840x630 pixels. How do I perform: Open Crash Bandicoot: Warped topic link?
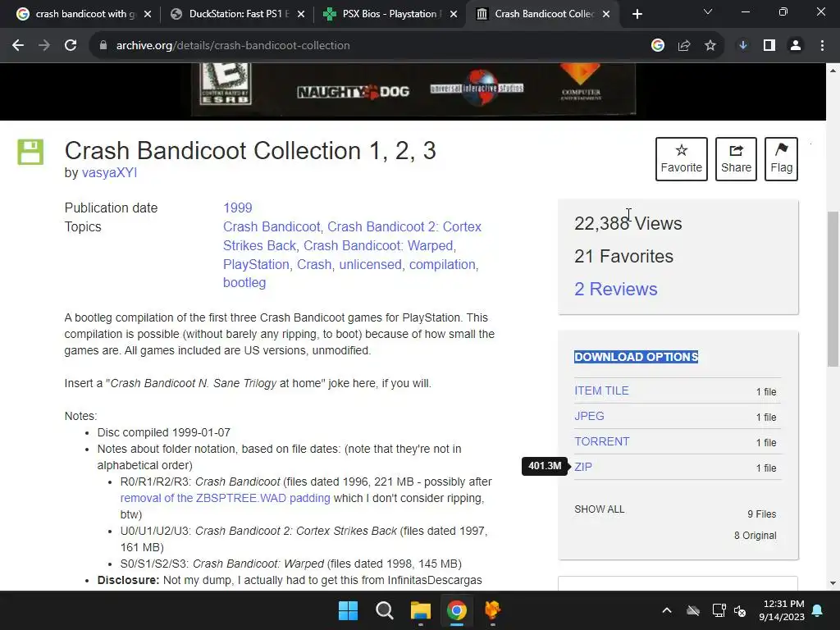[378, 245]
